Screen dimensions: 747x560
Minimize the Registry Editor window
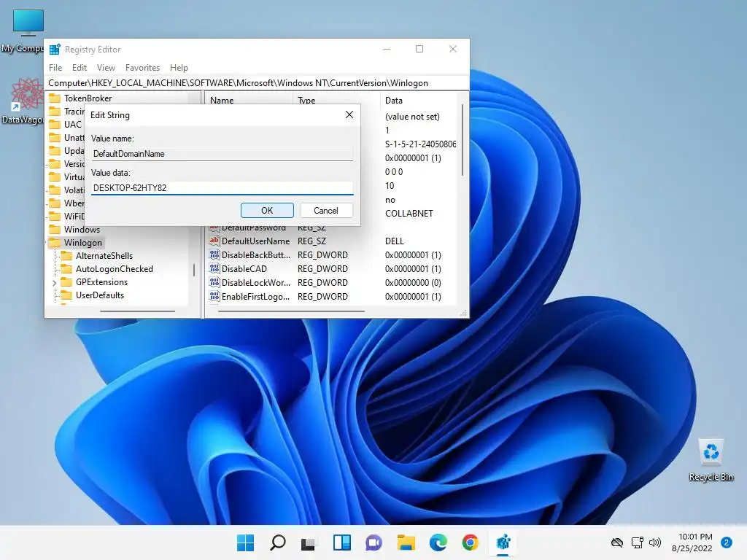(x=387, y=49)
